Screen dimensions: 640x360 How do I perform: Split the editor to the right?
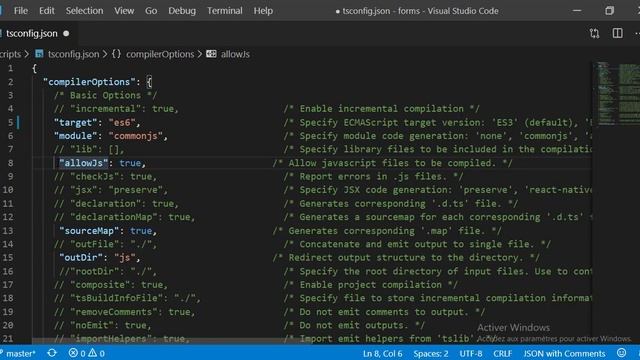pos(618,33)
